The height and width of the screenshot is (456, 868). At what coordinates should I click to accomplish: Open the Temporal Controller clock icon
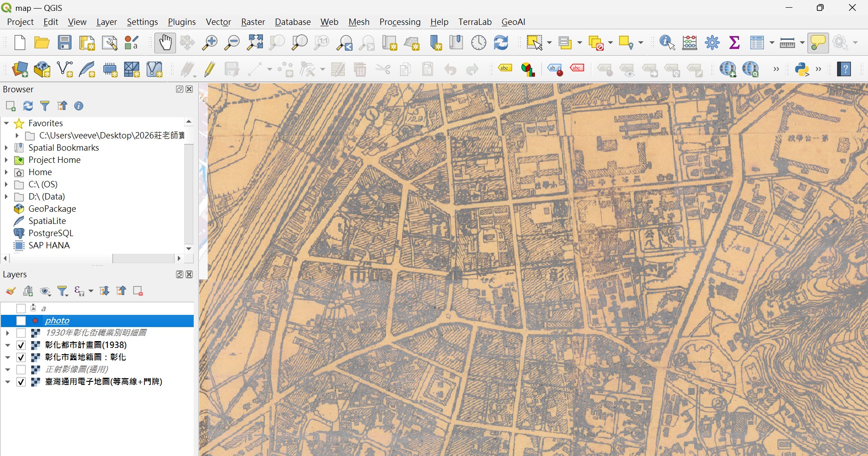pos(479,43)
